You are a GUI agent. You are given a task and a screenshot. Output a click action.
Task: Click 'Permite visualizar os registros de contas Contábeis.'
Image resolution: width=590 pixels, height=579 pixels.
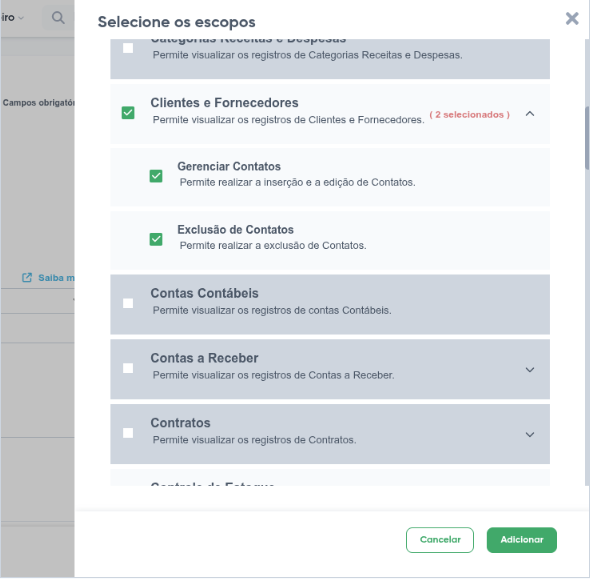272,310
